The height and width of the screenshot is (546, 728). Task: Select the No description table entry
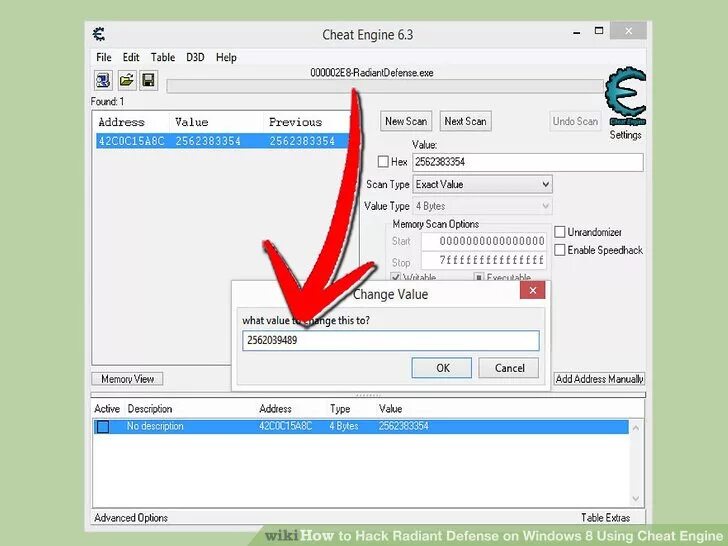point(361,426)
